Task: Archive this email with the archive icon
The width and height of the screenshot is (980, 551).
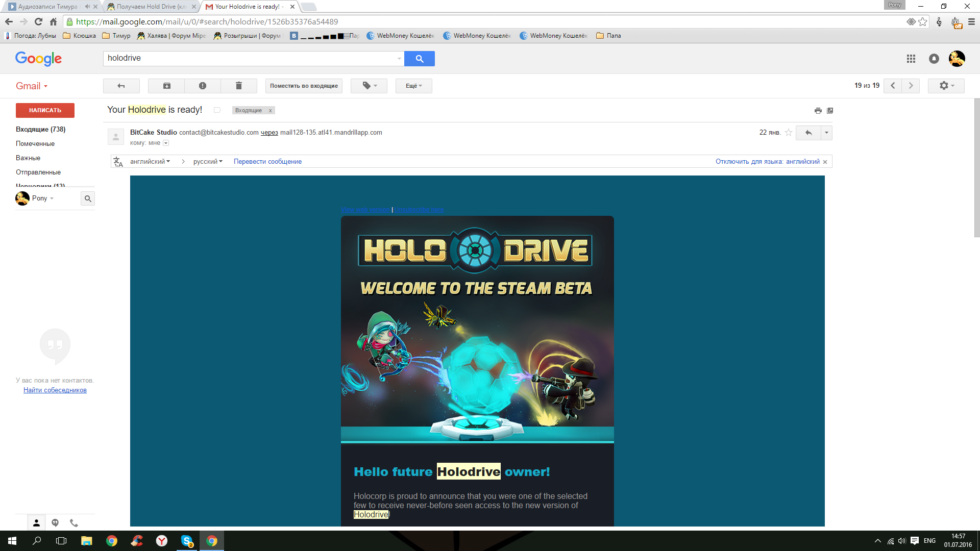Action: [166, 86]
